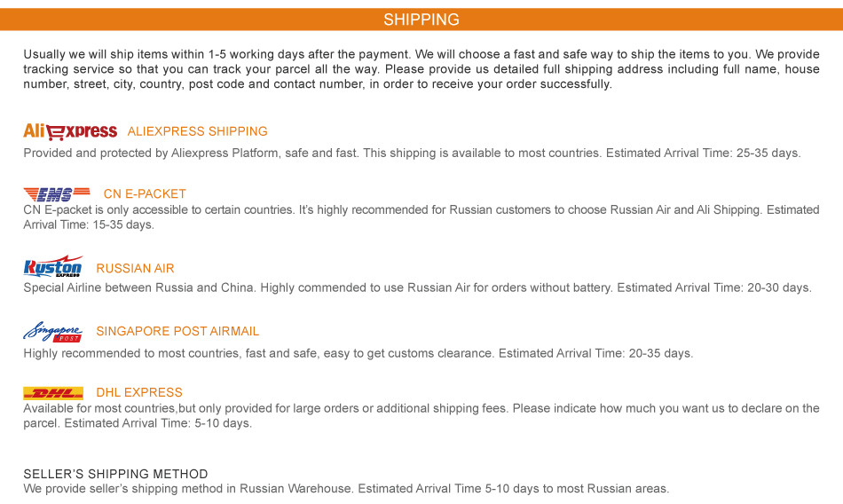The height and width of the screenshot is (504, 843).
Task: Click the intro paragraph about working days
Action: (x=421, y=69)
